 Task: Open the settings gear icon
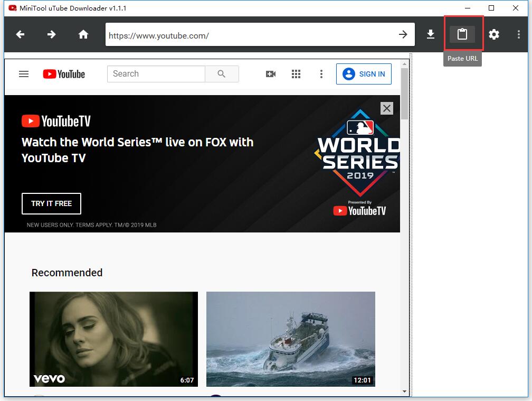point(493,34)
